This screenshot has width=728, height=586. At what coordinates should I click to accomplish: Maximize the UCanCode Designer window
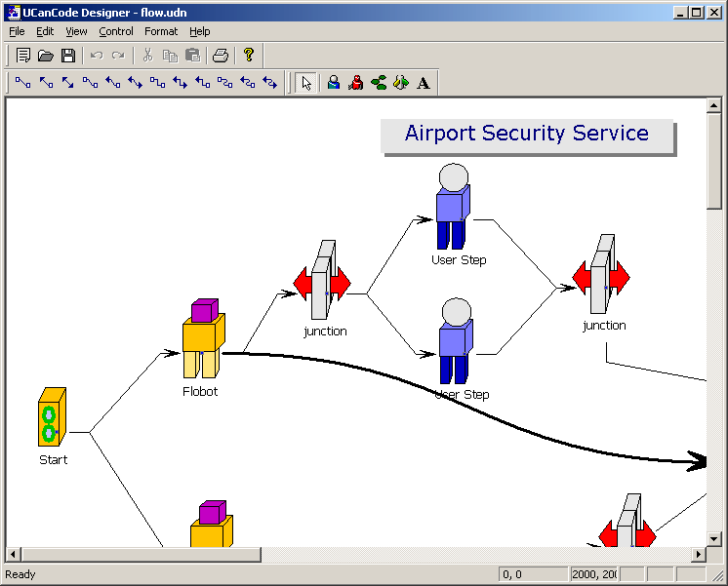(x=697, y=13)
